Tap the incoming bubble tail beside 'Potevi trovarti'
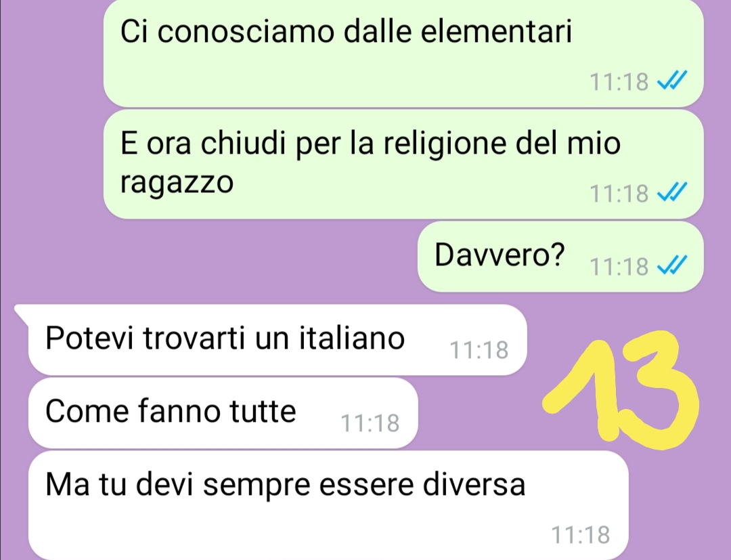This screenshot has height=560, width=731. (x=22, y=312)
